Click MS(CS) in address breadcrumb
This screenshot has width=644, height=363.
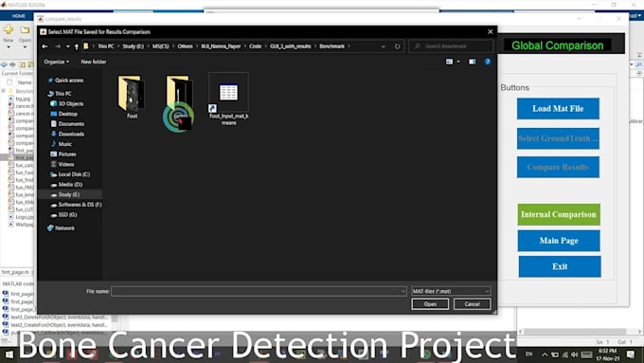[161, 46]
